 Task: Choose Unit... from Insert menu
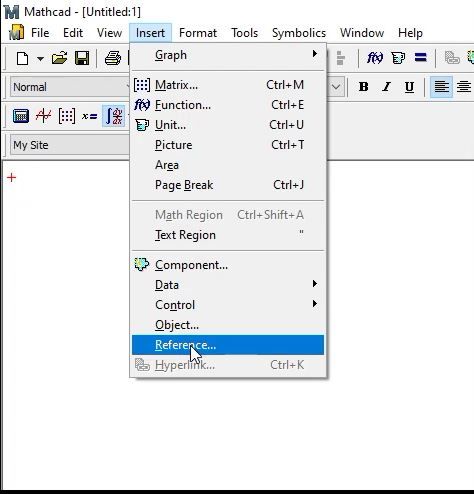tap(228, 125)
